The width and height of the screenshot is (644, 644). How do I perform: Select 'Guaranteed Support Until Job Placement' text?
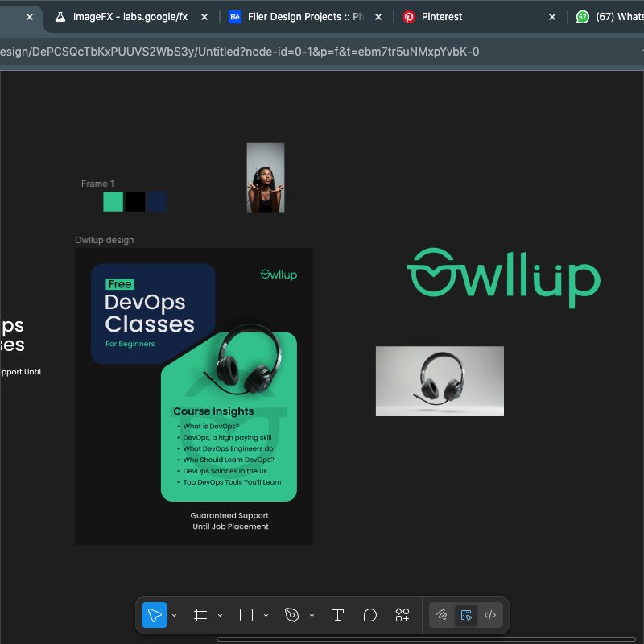(x=230, y=521)
